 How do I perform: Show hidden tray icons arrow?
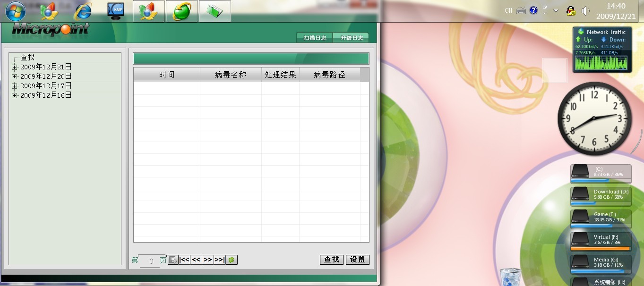(556, 10)
